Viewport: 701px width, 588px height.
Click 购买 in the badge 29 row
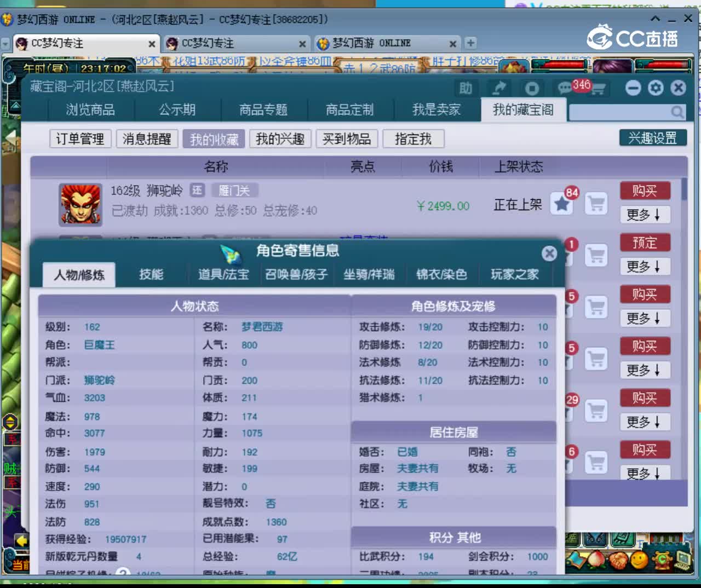tap(645, 398)
